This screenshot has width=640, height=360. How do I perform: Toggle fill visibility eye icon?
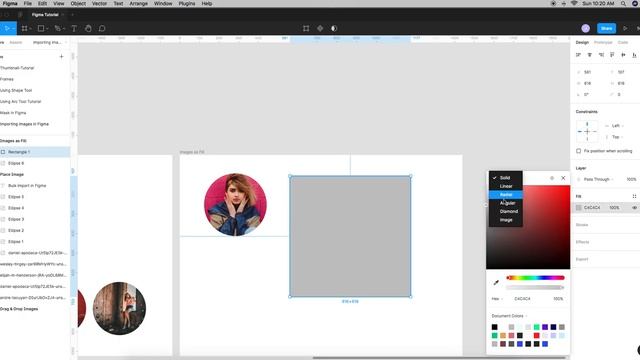tap(634, 208)
